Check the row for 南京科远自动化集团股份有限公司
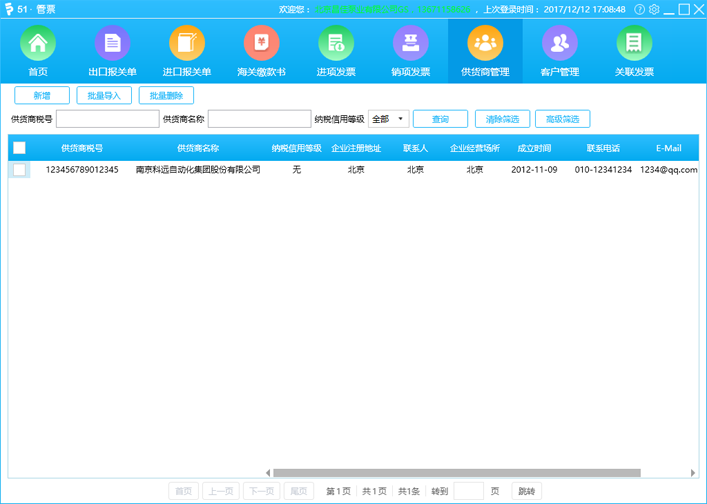Image resolution: width=707 pixels, height=504 pixels. (19, 170)
